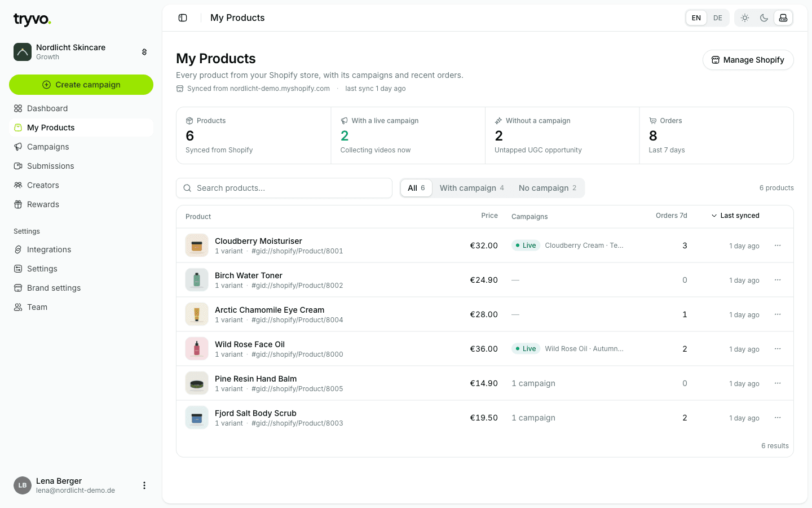Screen dimensions: 812x508
Task: Open Lena Berger user menu options
Action: [x=144, y=485]
